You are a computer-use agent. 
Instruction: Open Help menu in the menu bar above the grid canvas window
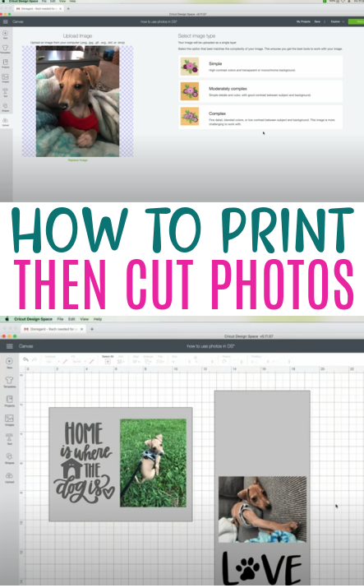98,319
